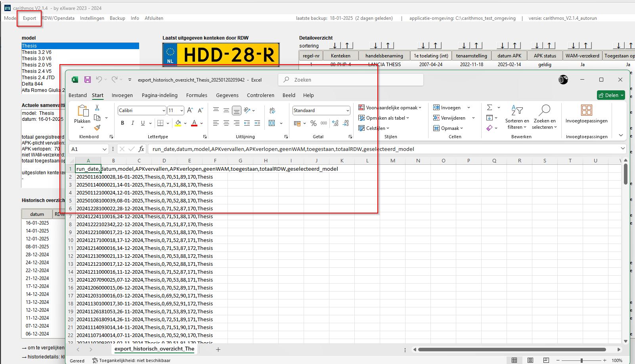Click the percent style icon
The height and width of the screenshot is (364, 635).
[x=314, y=123]
